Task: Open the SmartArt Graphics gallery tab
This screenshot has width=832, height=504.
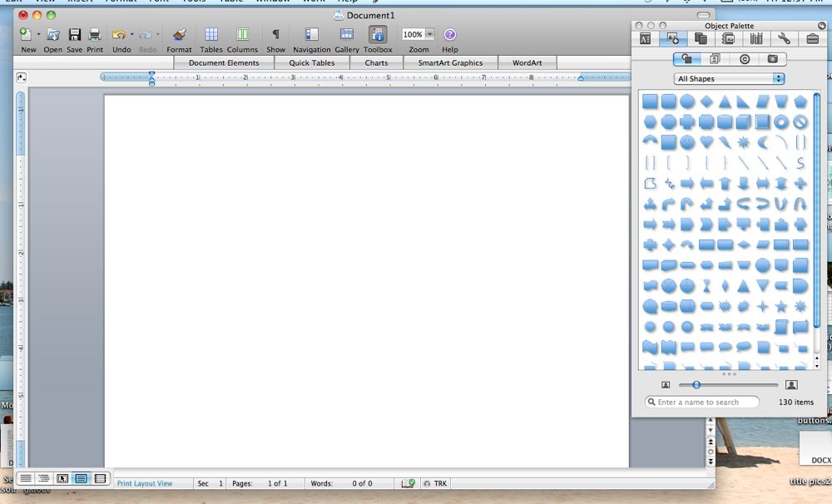Action: (449, 62)
